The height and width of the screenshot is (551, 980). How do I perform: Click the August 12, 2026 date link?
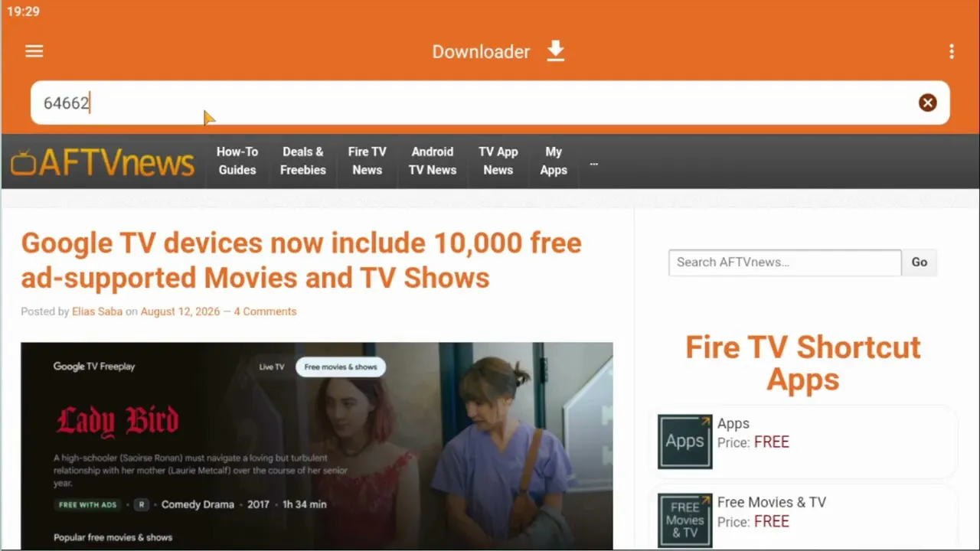[x=180, y=311]
